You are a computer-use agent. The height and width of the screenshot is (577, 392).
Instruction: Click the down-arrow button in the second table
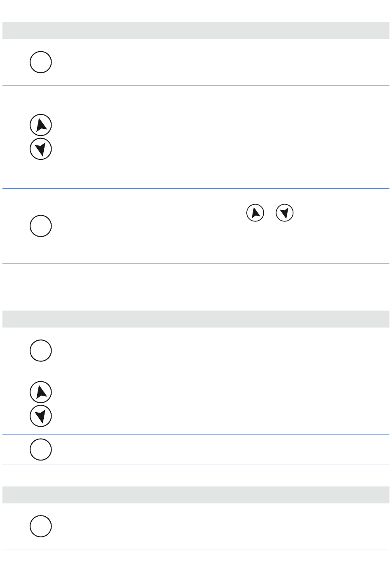[x=41, y=416]
